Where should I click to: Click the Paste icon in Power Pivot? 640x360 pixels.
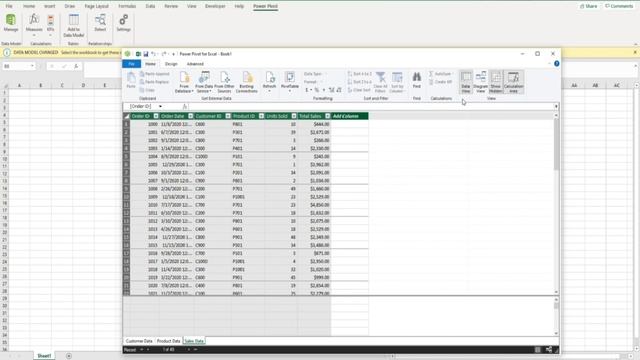tap(131, 80)
